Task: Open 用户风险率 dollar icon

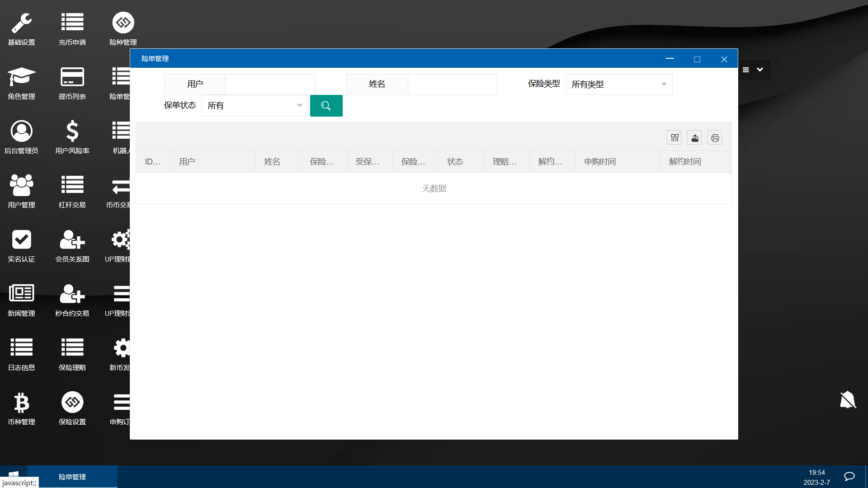Action: pyautogui.click(x=72, y=131)
